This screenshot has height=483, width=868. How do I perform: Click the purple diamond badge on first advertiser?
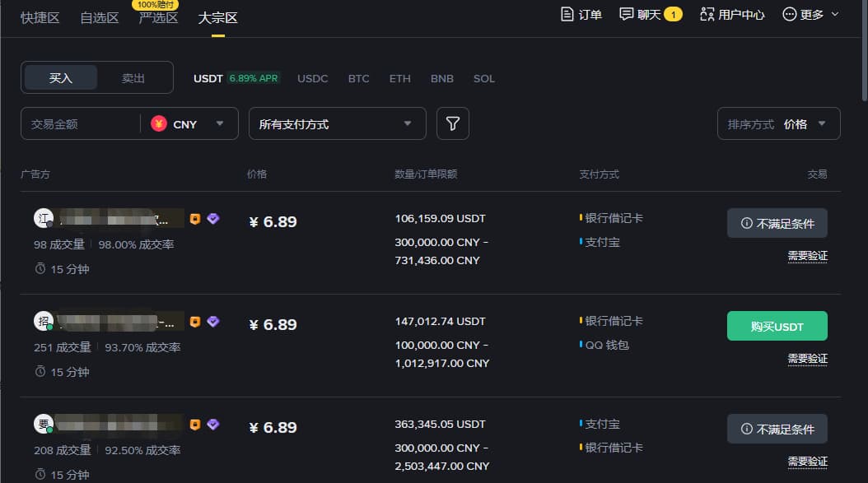(x=213, y=219)
